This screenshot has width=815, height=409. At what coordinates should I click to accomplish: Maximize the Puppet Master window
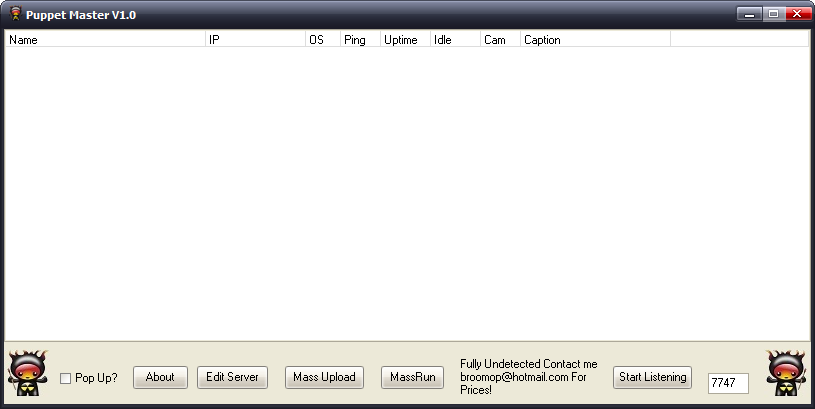[773, 14]
